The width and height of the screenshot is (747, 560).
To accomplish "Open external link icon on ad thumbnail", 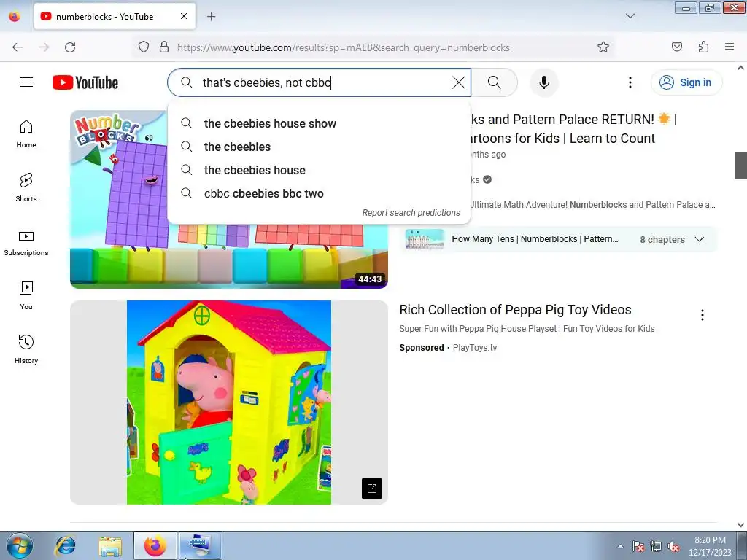I will 371,488.
